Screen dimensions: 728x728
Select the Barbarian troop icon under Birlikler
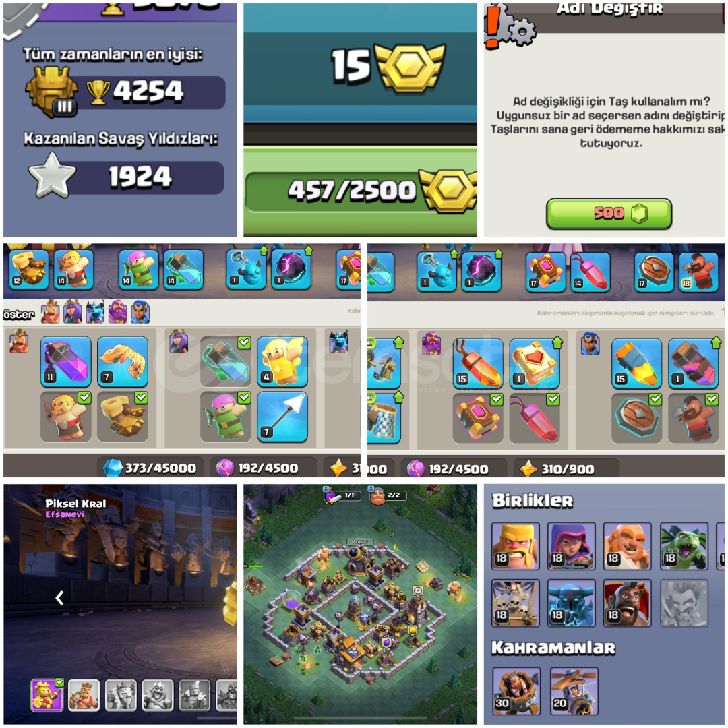516,545
